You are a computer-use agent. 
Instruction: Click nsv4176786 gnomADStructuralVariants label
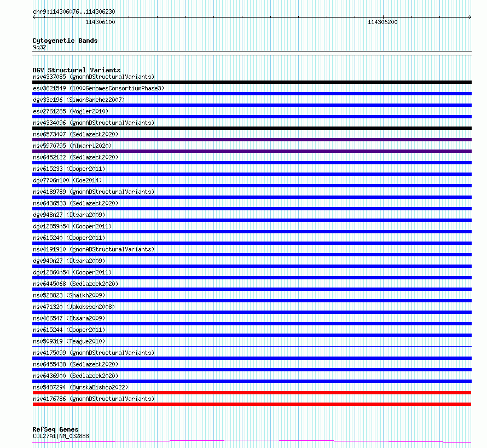click(x=94, y=399)
